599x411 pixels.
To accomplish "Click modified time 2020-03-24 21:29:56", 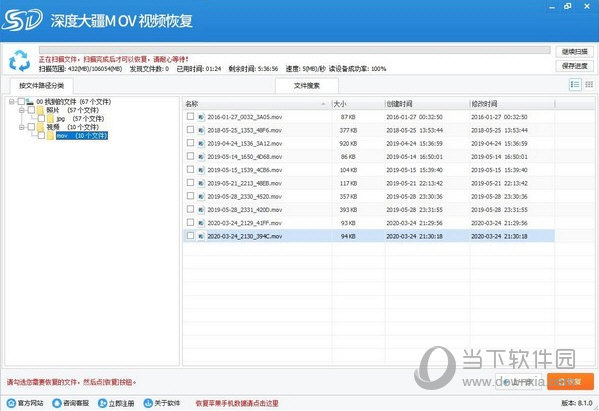I will point(499,223).
